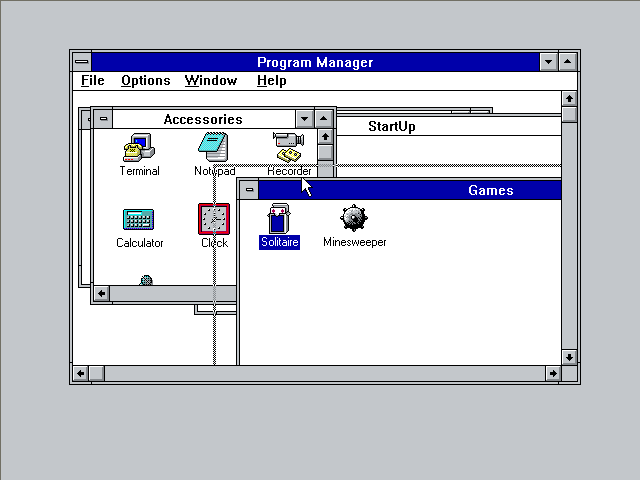The image size is (640, 480).
Task: Maximize the Program Manager window
Action: [568, 62]
